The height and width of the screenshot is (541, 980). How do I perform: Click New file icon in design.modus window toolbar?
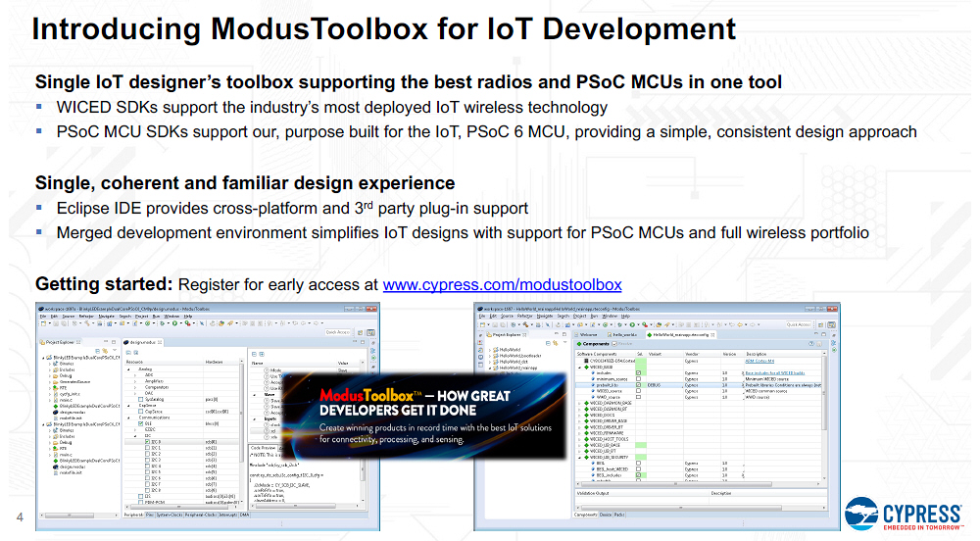[x=43, y=323]
